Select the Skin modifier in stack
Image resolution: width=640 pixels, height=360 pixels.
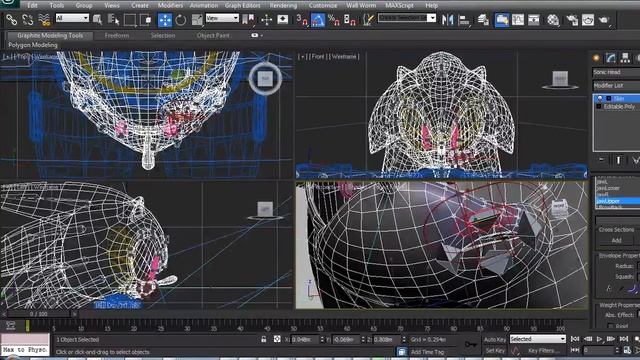(619, 98)
